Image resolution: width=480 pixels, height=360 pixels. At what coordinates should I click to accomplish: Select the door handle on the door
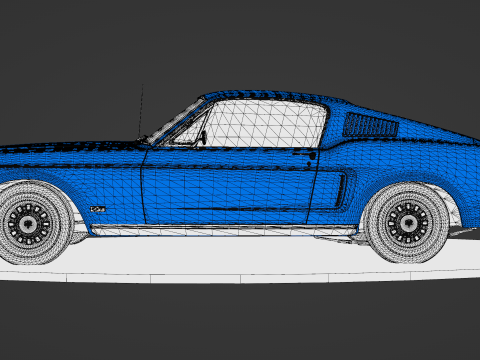pos(305,155)
